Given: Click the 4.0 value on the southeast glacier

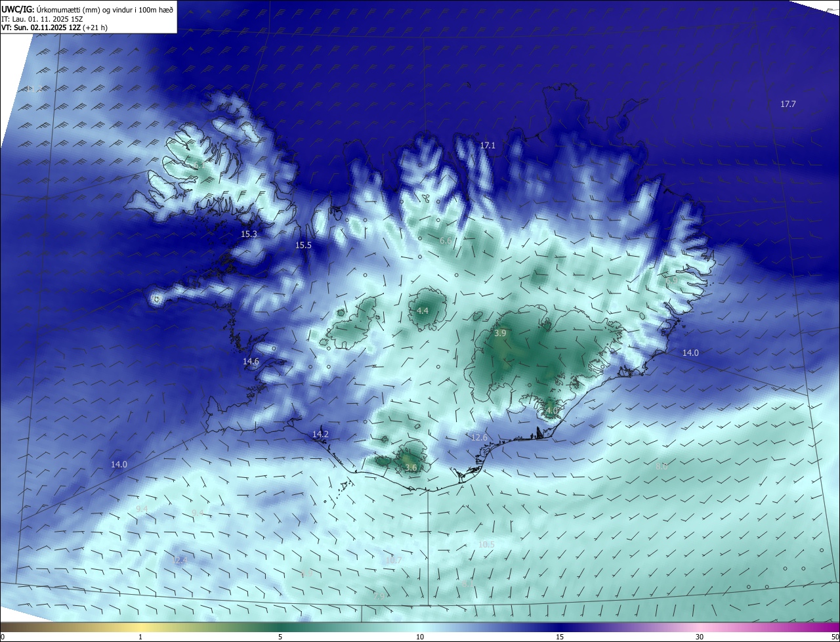Looking at the screenshot, I should pos(551,410).
